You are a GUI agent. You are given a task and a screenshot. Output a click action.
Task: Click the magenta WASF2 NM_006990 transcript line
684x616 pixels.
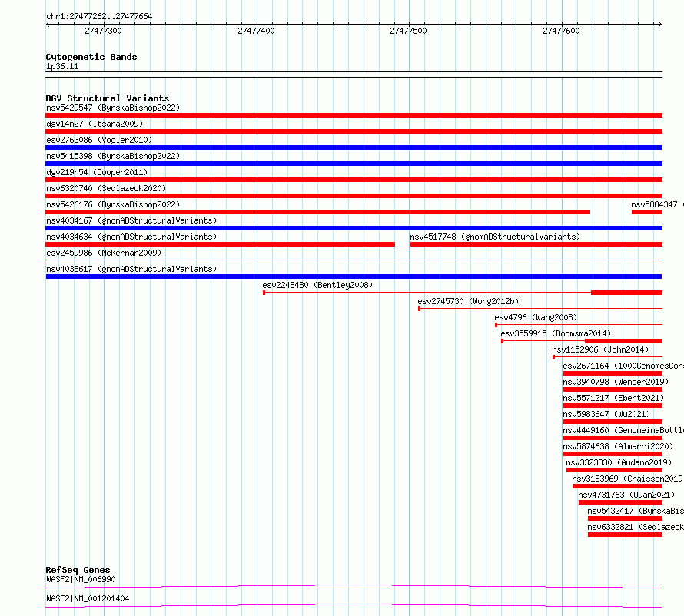354,586
